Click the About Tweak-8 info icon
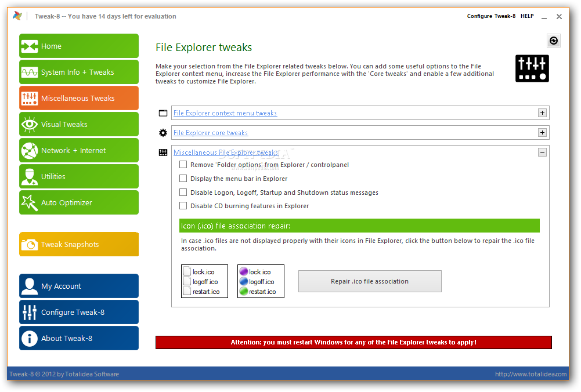This screenshot has height=392, width=581. [x=29, y=338]
